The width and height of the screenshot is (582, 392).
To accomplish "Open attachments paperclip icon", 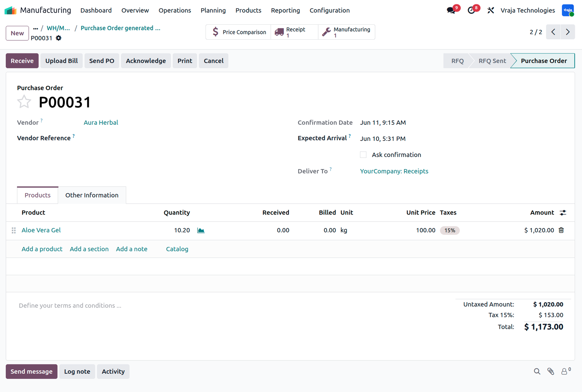I will click(551, 371).
